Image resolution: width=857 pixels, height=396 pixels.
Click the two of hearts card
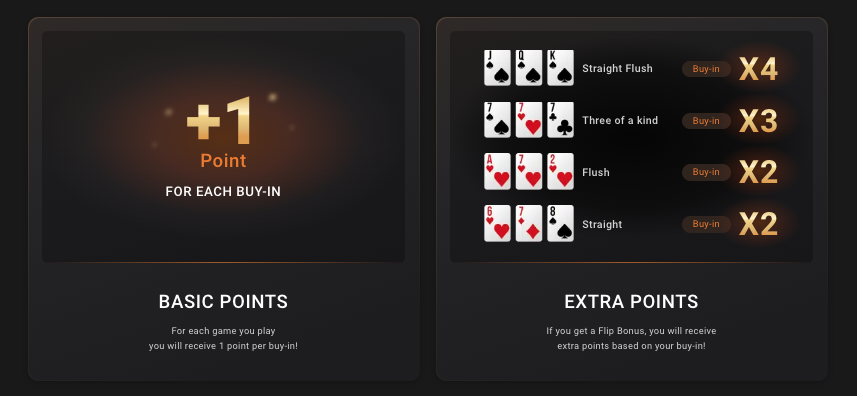point(561,172)
